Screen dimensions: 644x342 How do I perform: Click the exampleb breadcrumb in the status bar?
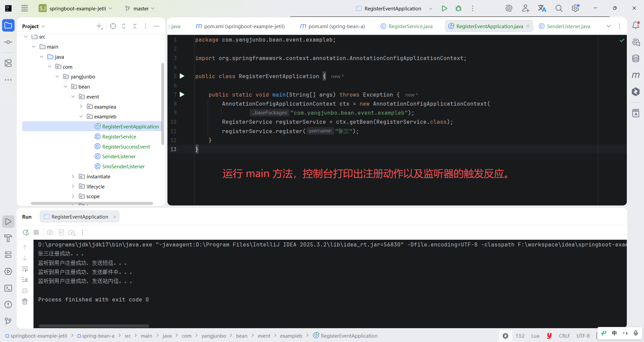coord(291,336)
